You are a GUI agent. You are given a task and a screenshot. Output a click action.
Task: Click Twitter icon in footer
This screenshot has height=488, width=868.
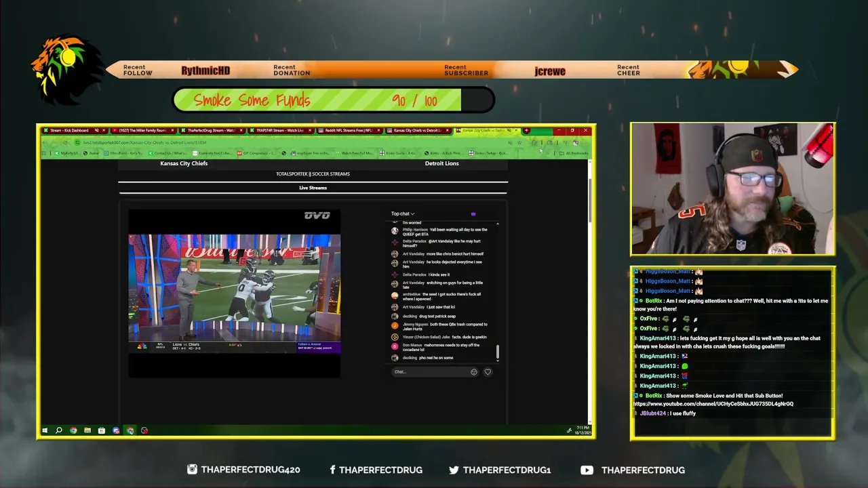[x=454, y=470]
